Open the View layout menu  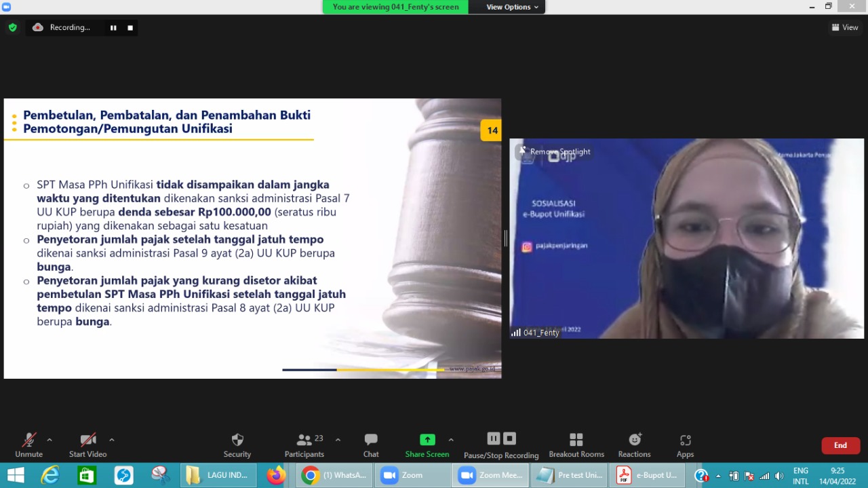click(x=845, y=28)
